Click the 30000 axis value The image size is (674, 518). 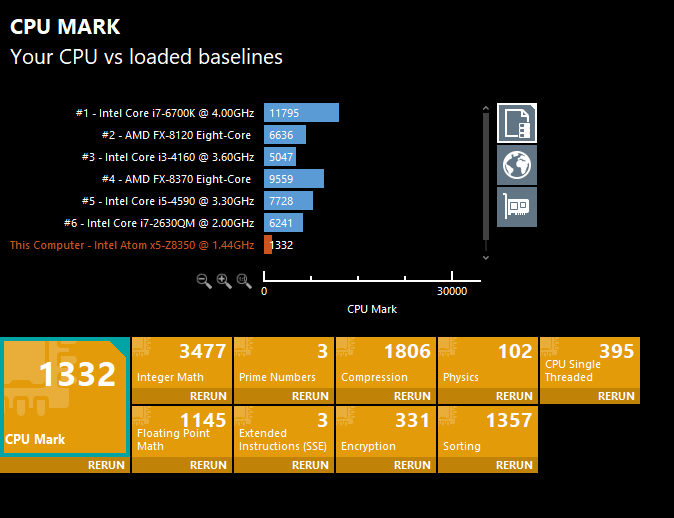[452, 291]
